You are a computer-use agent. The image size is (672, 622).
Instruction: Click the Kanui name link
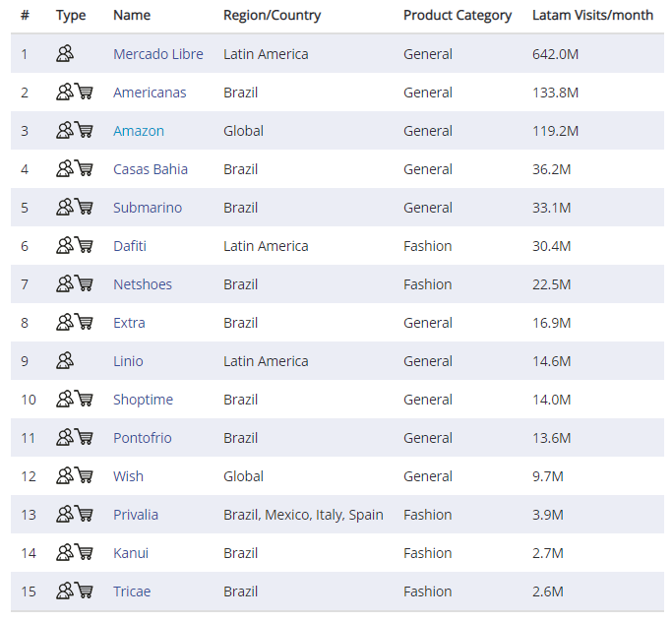pyautogui.click(x=131, y=553)
